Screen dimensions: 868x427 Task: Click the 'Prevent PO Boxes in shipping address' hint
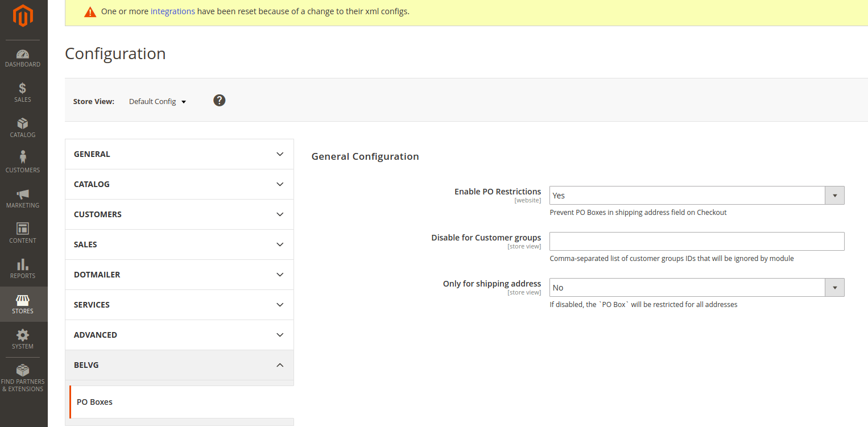pyautogui.click(x=638, y=213)
